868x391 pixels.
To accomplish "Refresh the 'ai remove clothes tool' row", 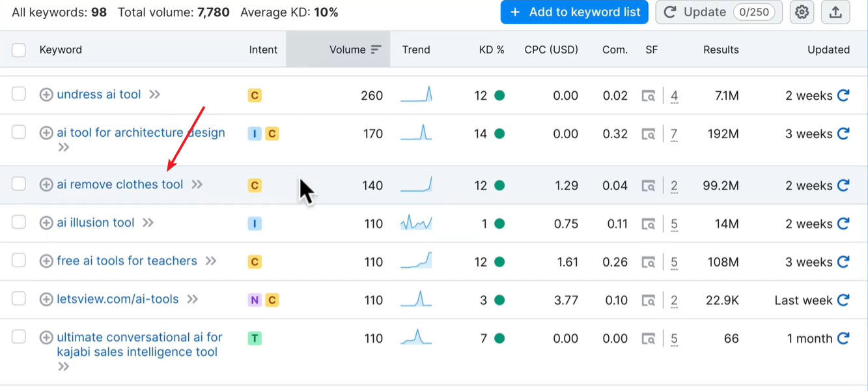I will click(x=843, y=185).
